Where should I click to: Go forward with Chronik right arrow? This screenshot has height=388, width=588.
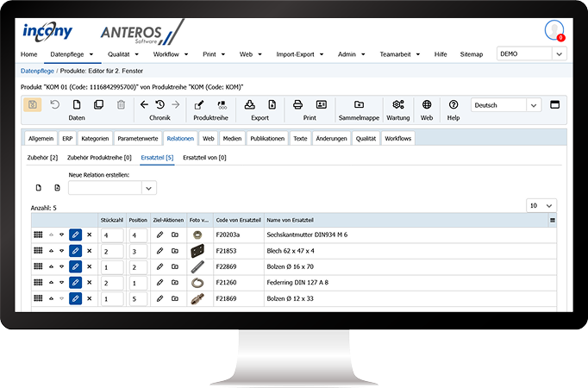pos(176,104)
